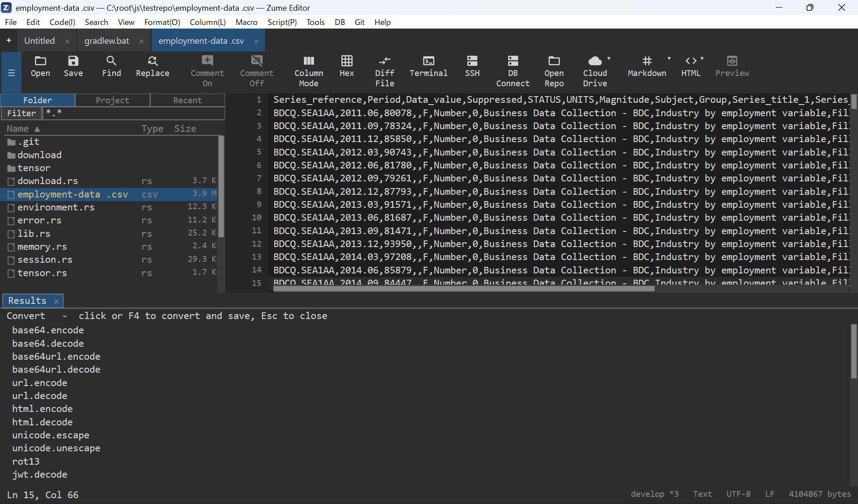Click the Comment On icon
858x504 pixels.
coord(207,71)
